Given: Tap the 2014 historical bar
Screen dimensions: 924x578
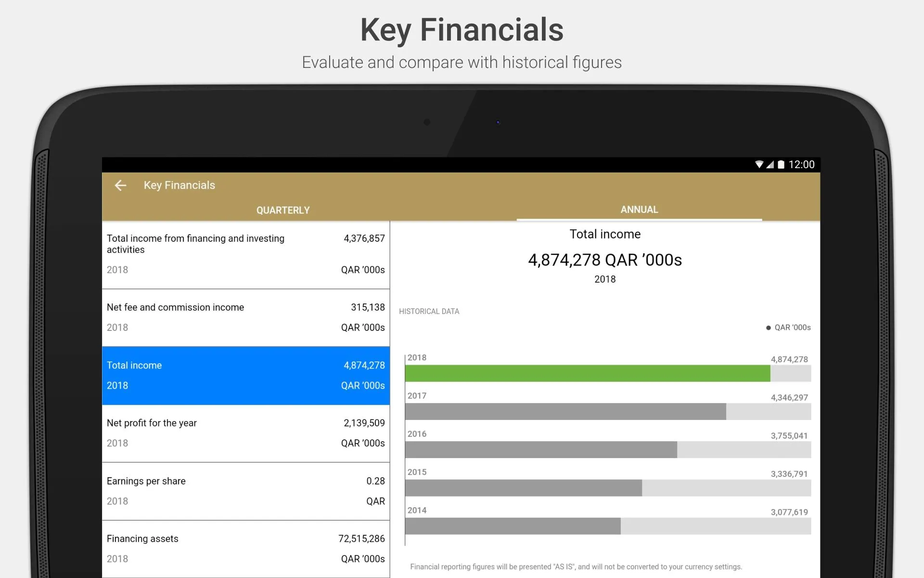Looking at the screenshot, I should [513, 526].
